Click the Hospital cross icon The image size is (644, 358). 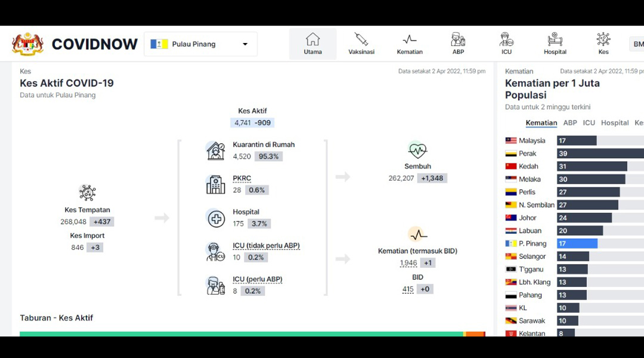(216, 218)
